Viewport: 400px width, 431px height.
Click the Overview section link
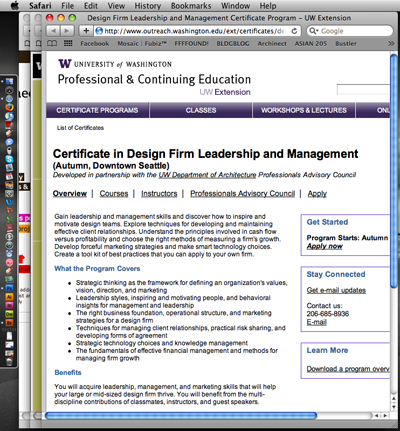[70, 194]
